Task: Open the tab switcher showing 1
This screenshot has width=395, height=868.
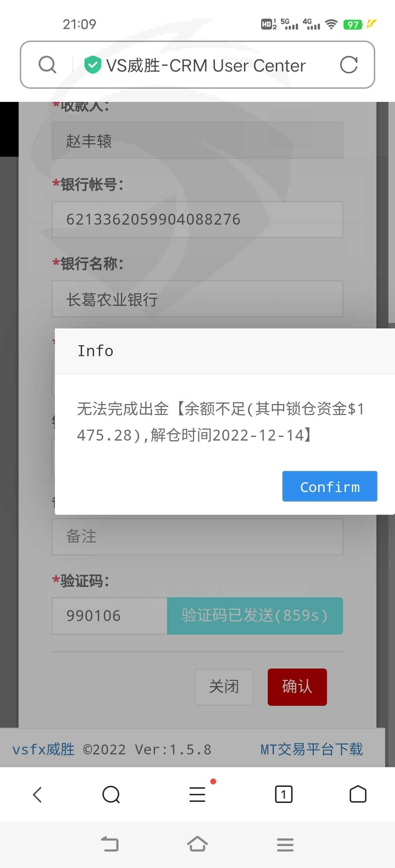Action: pos(283,795)
